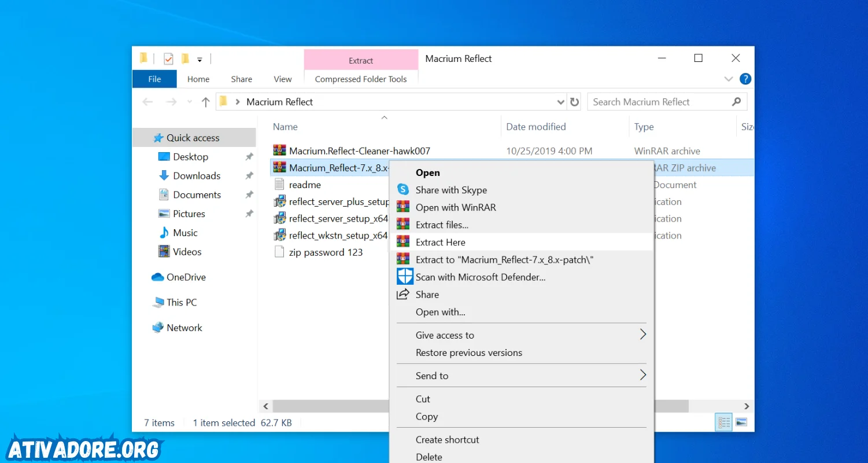Click the Macrium.Reflect-Cleaner-hawk007 archive icon

click(280, 150)
